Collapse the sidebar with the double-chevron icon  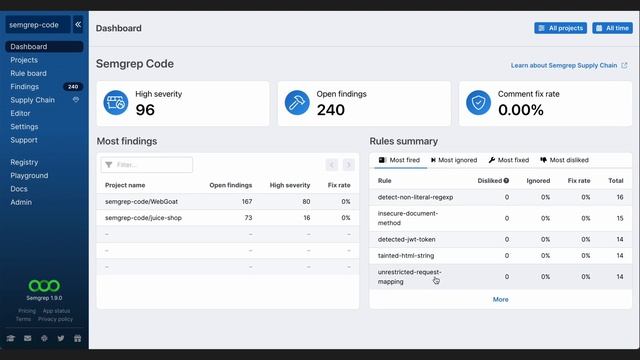[x=78, y=24]
